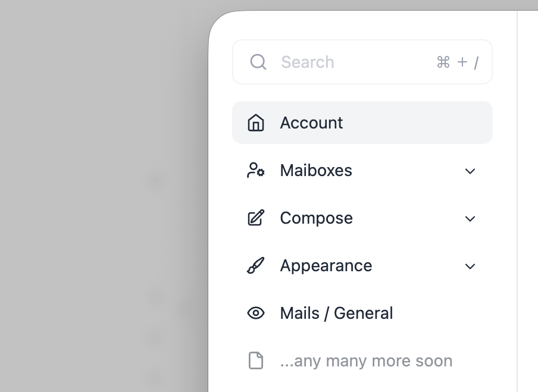Expand the Compose section chevron
Screen dimensions: 538x392
pos(470,219)
